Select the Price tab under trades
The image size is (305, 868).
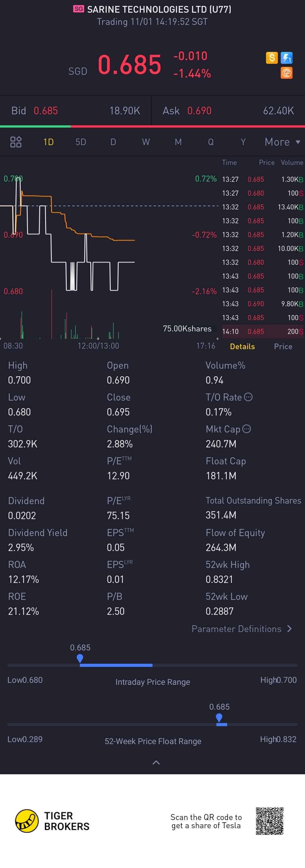283,346
